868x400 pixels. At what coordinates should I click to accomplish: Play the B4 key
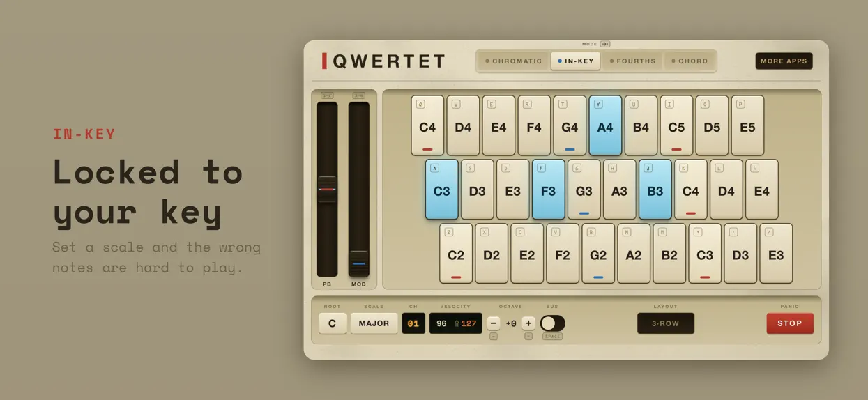[641, 125]
